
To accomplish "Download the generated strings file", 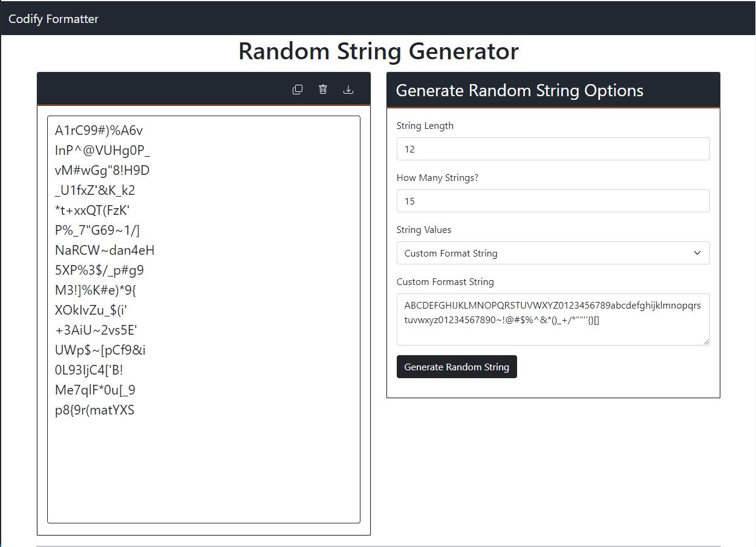I will click(348, 90).
